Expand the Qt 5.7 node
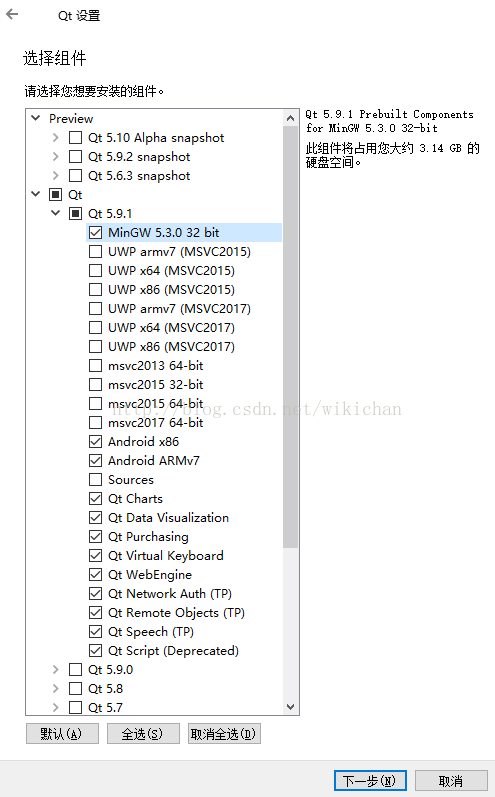The width and height of the screenshot is (495, 797). point(55,707)
